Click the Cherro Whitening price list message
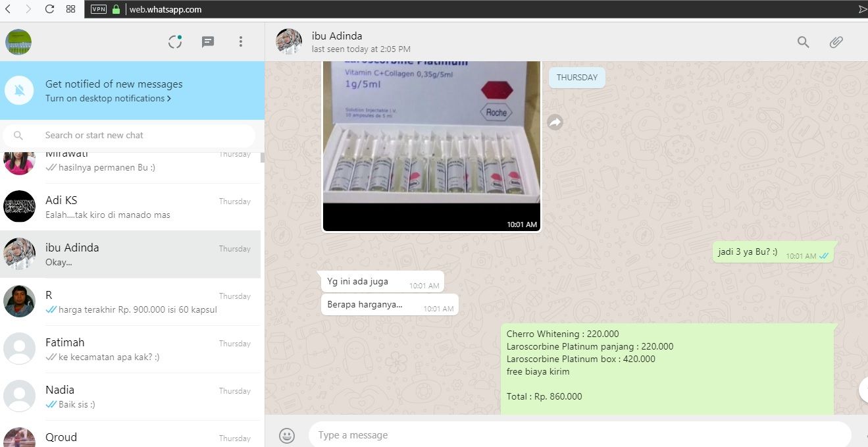 click(x=667, y=369)
